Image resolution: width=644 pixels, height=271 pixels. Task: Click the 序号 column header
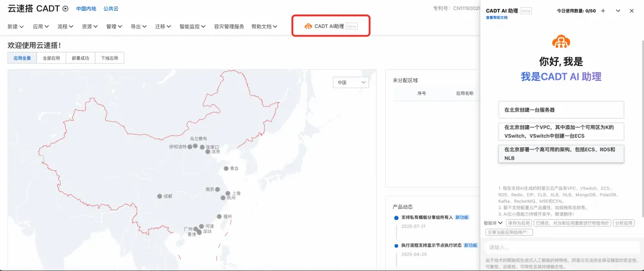422,94
